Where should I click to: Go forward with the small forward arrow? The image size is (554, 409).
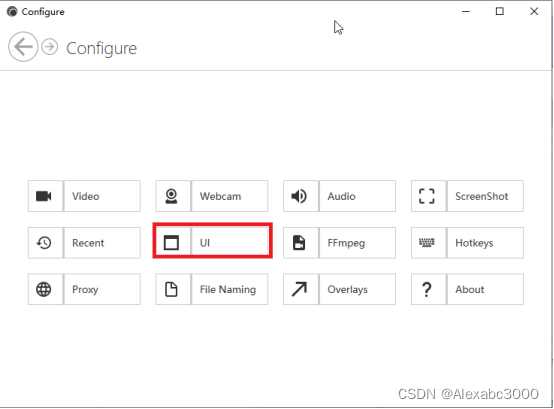pyautogui.click(x=49, y=47)
